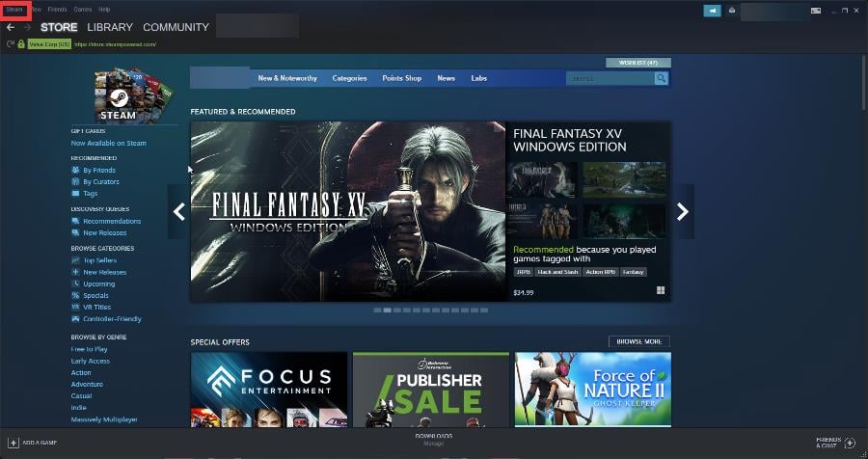Browse the Massively Multiplayer genre

pos(104,419)
